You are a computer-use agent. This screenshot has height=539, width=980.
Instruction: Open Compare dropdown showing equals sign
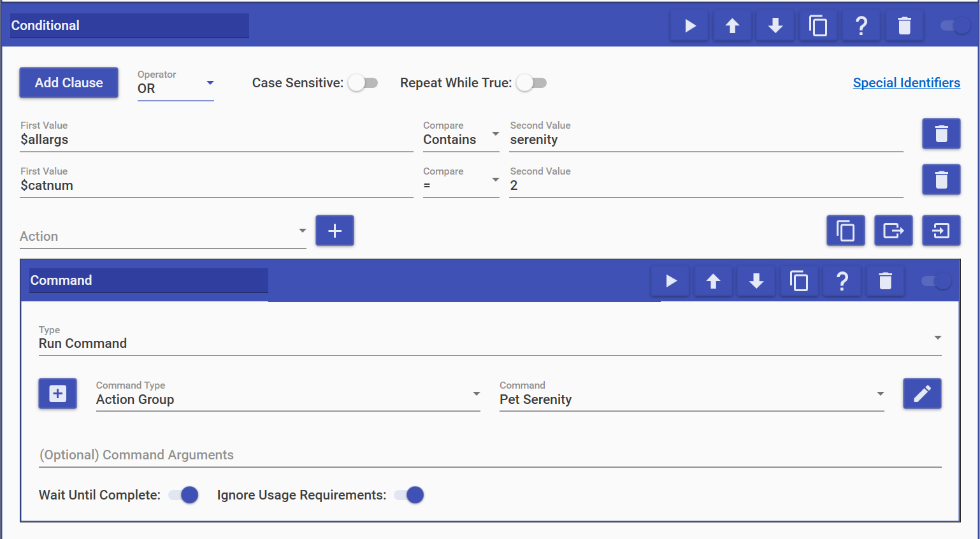(x=461, y=180)
